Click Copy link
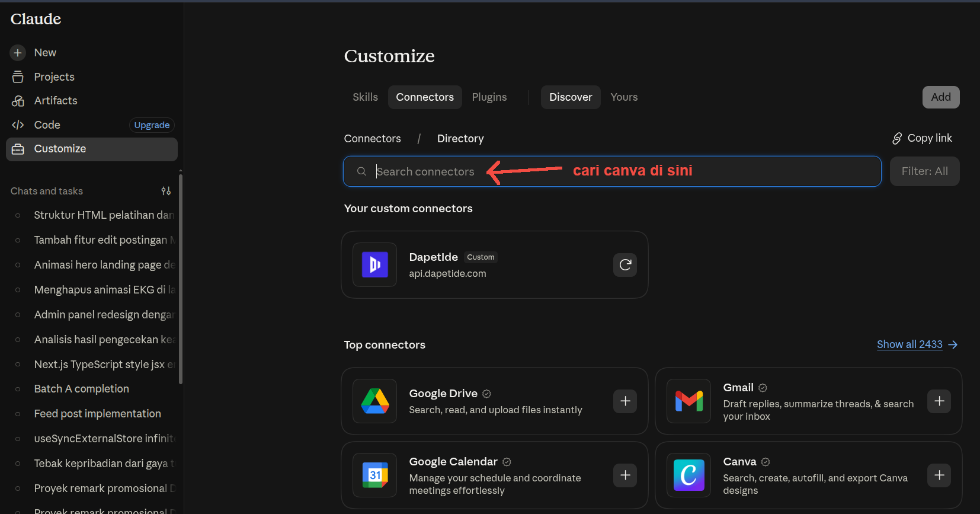 [922, 138]
